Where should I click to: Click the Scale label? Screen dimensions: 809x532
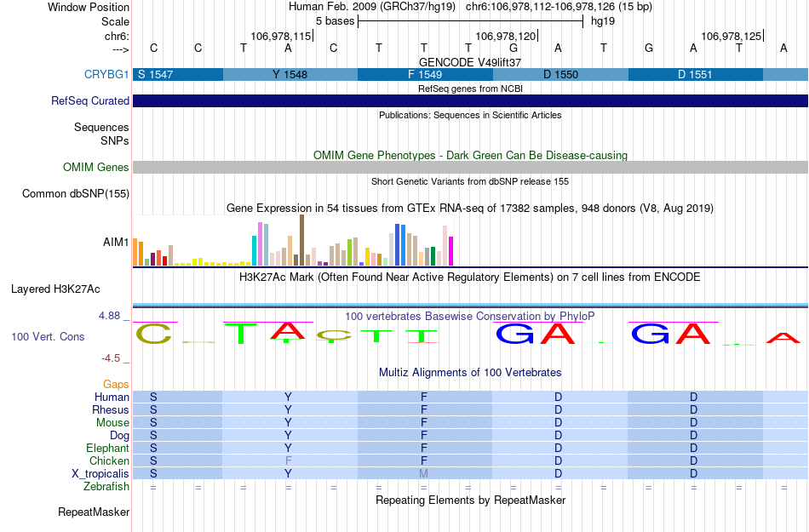pos(115,21)
